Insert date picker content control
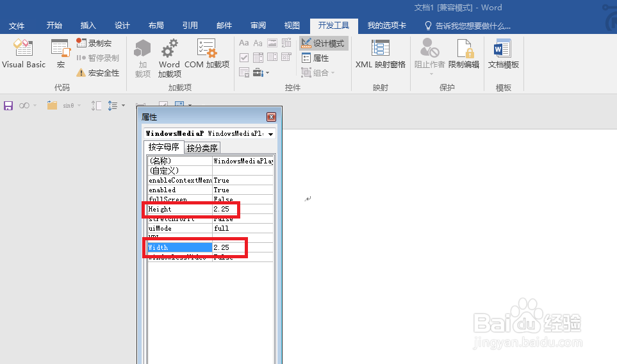 tap(286, 58)
